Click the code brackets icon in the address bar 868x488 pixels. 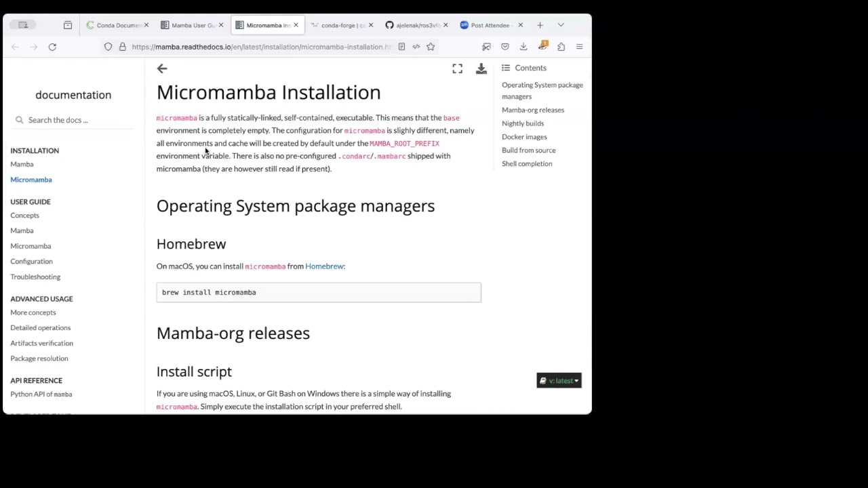[416, 47]
